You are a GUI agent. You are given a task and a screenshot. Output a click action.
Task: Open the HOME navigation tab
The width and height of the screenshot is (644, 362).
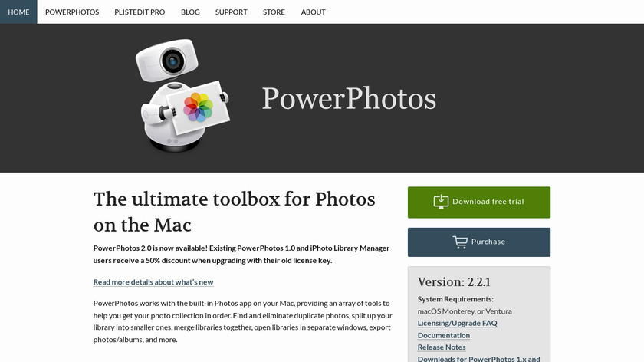tap(18, 12)
